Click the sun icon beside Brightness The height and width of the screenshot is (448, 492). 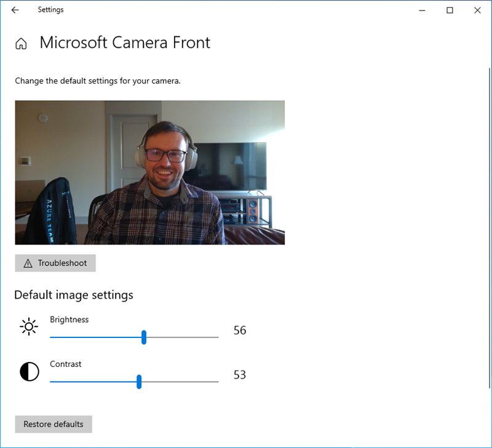pyautogui.click(x=29, y=326)
